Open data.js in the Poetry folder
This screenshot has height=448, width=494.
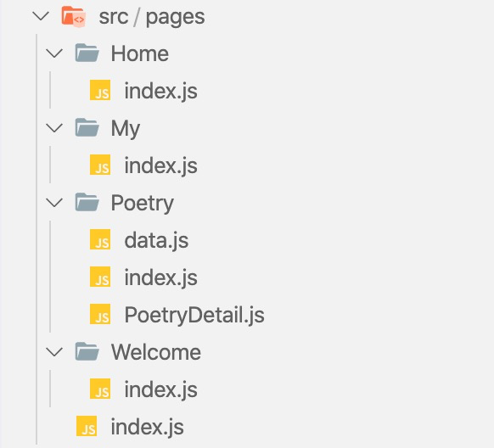tap(156, 240)
